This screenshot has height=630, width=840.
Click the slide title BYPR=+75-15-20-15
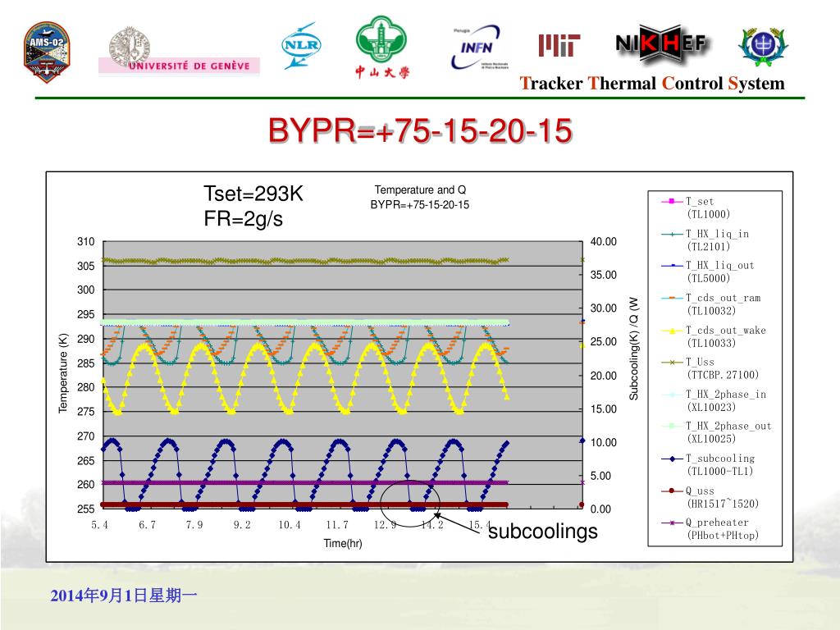(420, 130)
